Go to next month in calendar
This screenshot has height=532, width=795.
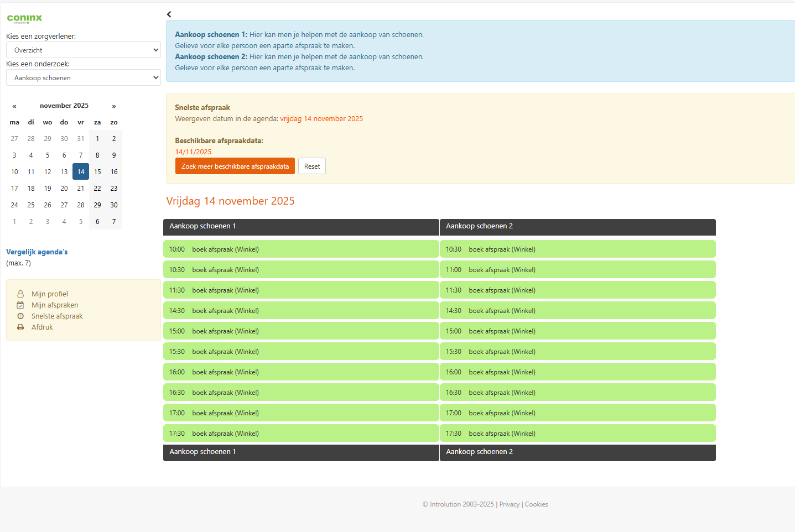click(x=114, y=106)
